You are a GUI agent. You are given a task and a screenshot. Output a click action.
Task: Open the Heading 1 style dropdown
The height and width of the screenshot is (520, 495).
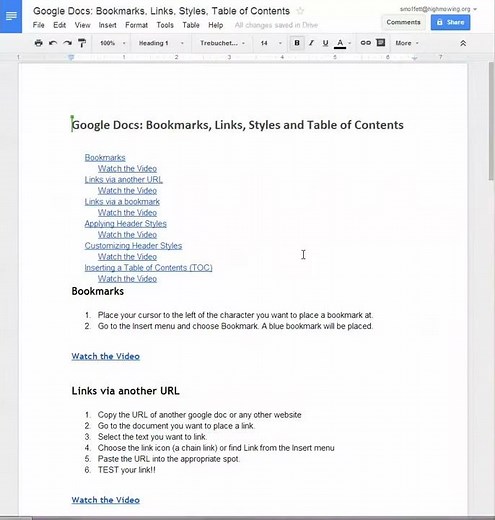pos(161,43)
